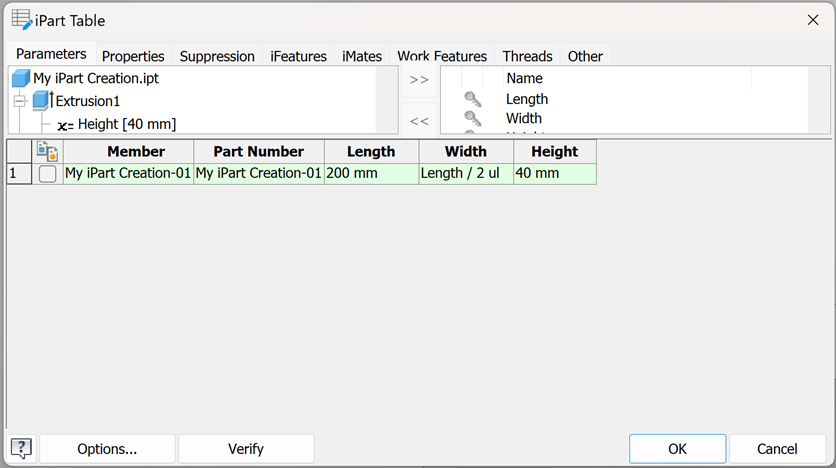This screenshot has height=468, width=836.
Task: Select the Length cell showing 200 mm
Action: [371, 174]
